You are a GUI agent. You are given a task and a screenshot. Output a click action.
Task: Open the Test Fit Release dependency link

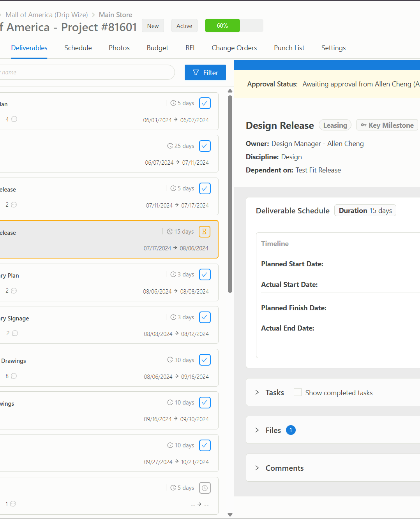click(318, 170)
